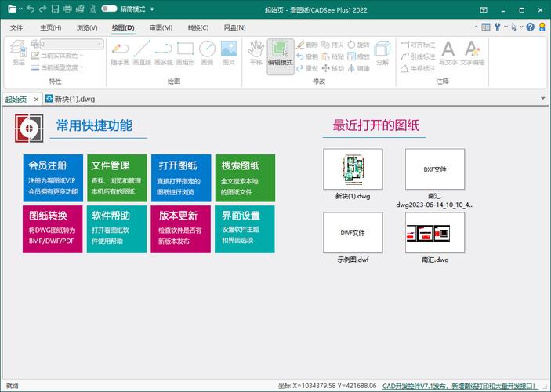
Task: Select the 画圆 circle tool
Action: coord(207,53)
